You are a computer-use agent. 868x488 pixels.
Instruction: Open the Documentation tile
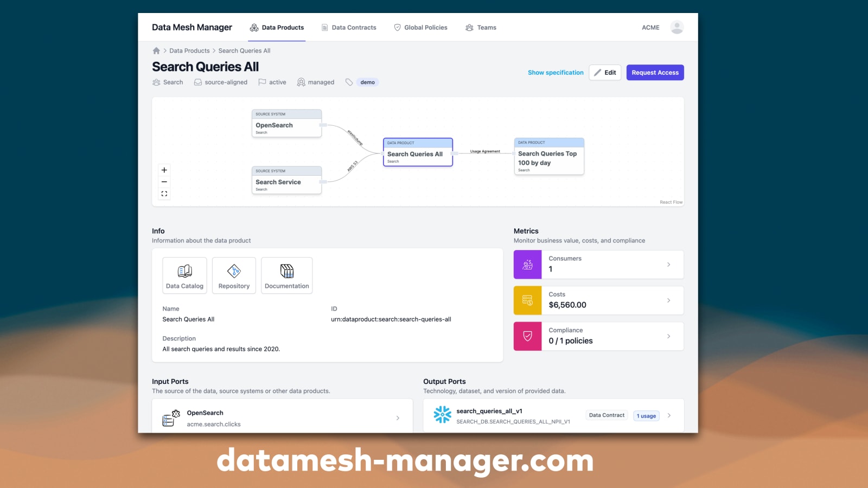click(286, 275)
